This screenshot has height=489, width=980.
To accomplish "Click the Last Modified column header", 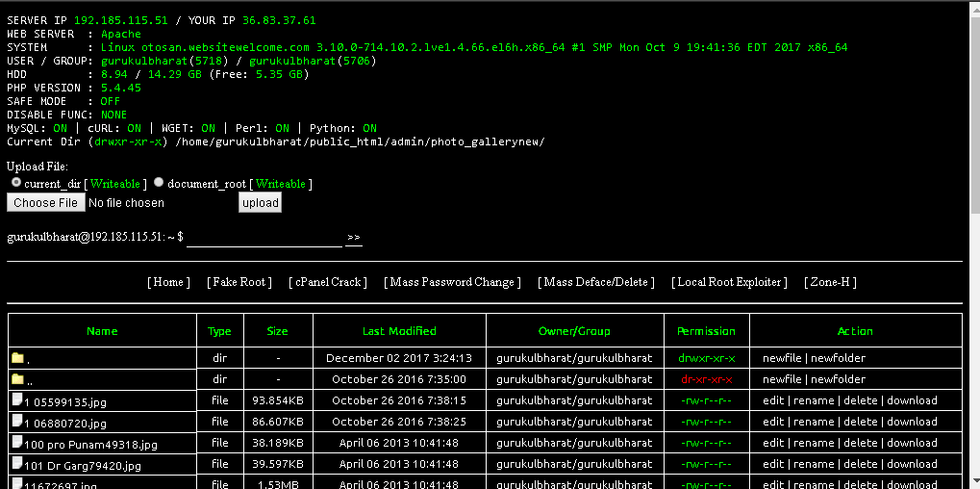I will [x=399, y=331].
